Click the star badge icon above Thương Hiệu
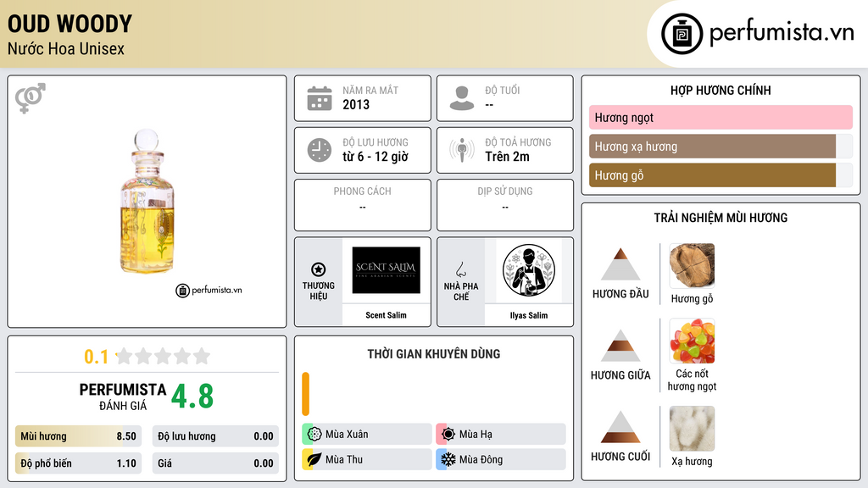The image size is (868, 488). (x=319, y=269)
